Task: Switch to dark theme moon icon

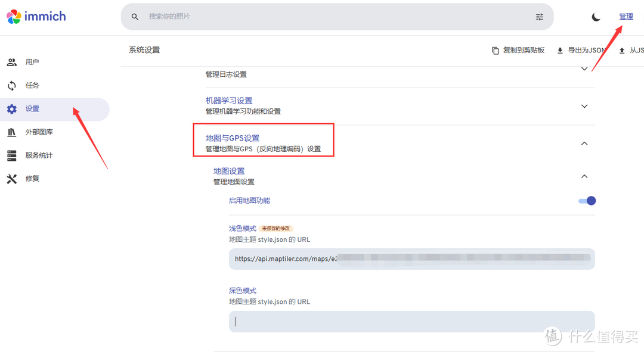Action: pos(596,17)
